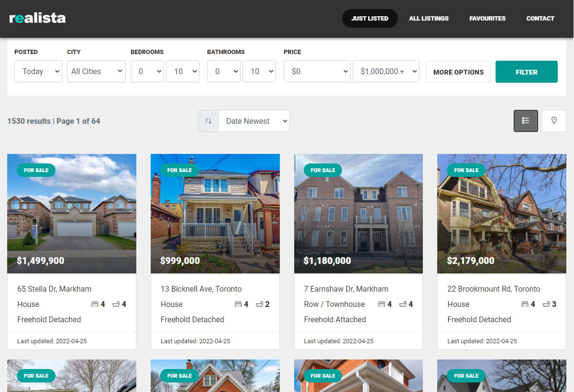Click the More Options button
The height and width of the screenshot is (392, 574).
(458, 72)
